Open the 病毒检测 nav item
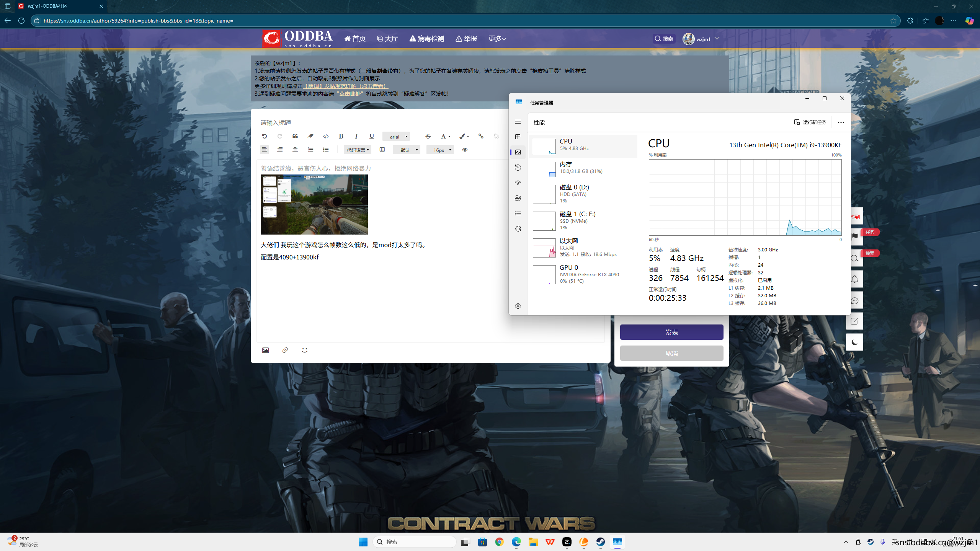980x551 pixels. click(x=426, y=39)
